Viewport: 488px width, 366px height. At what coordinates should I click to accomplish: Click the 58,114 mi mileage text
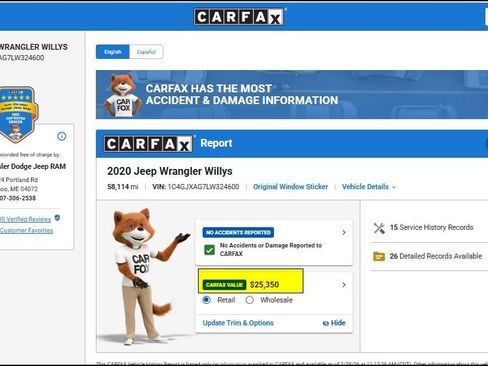[x=122, y=187]
